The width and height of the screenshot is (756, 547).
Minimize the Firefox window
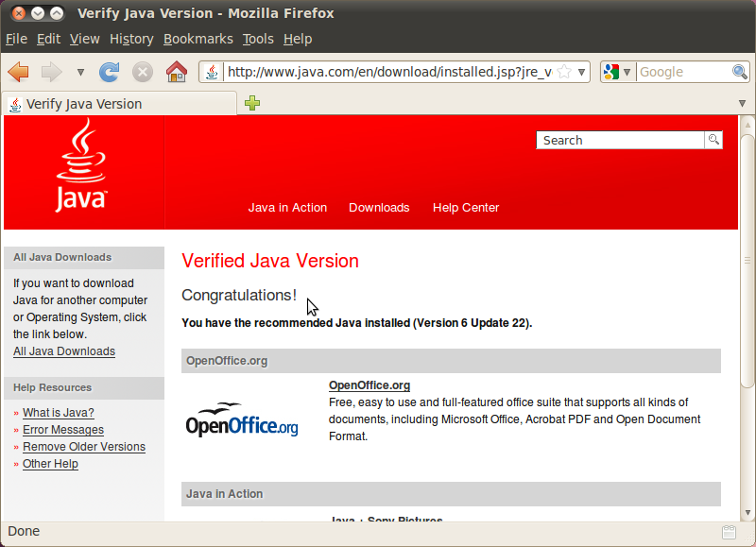pos(38,13)
